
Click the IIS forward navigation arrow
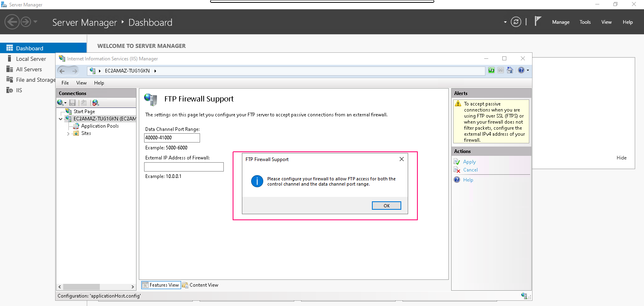[75, 71]
